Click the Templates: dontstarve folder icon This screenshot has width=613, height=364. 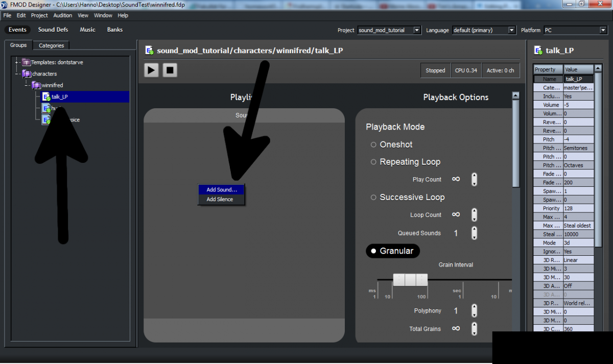(27, 62)
